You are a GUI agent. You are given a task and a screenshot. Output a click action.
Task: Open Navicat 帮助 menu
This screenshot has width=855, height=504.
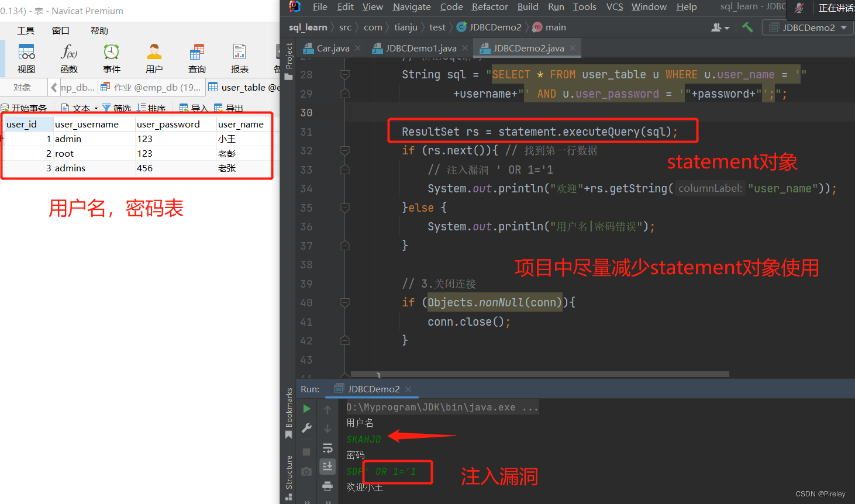coord(99,30)
